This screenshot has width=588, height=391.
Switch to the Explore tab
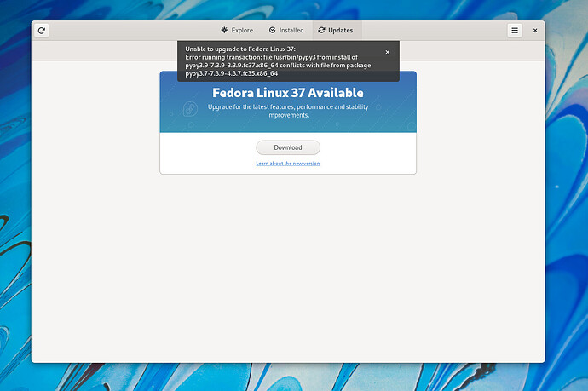(237, 31)
